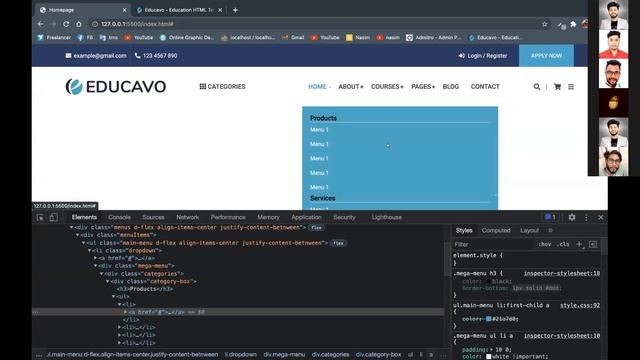
Task: Add a new style rule plus icon
Action: (x=579, y=244)
